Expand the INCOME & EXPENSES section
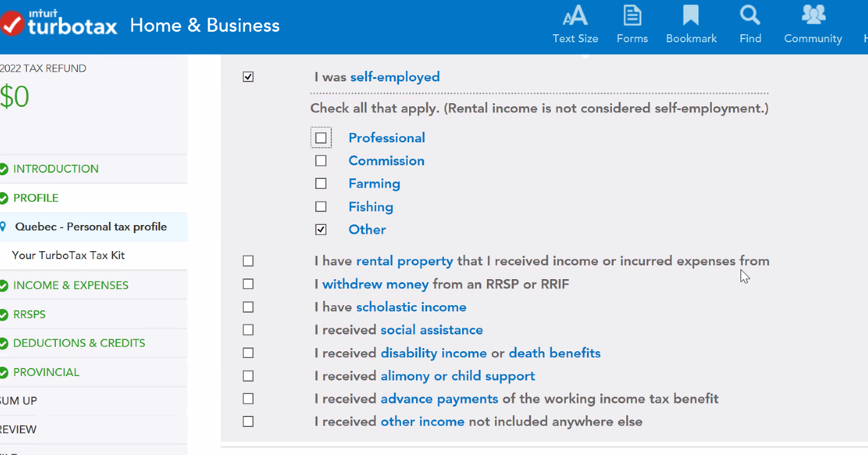Viewport: 868px width, 455px height. point(70,285)
